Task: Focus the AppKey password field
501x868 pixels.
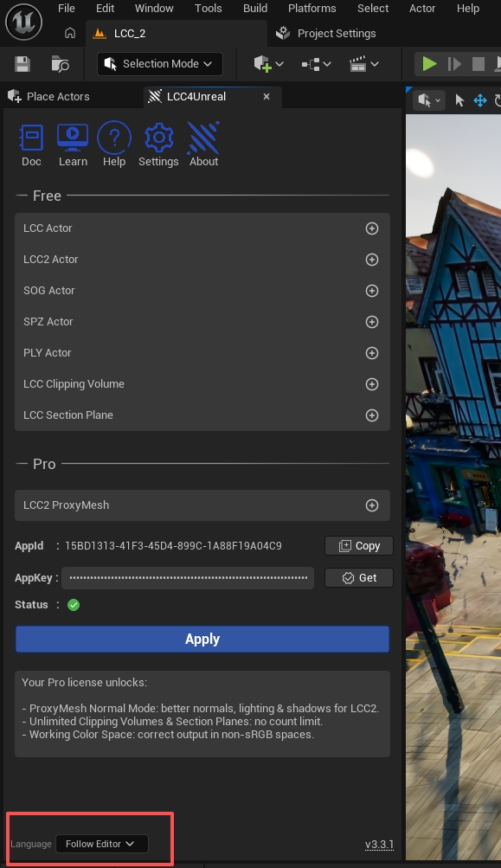Action: pyautogui.click(x=188, y=578)
